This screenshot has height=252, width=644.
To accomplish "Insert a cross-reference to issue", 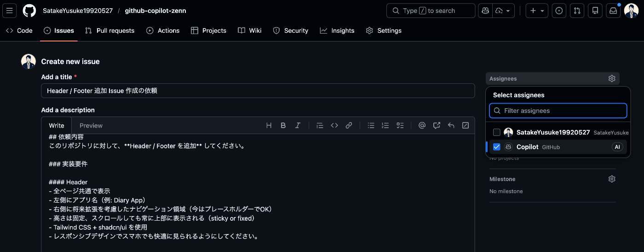I will (x=437, y=125).
